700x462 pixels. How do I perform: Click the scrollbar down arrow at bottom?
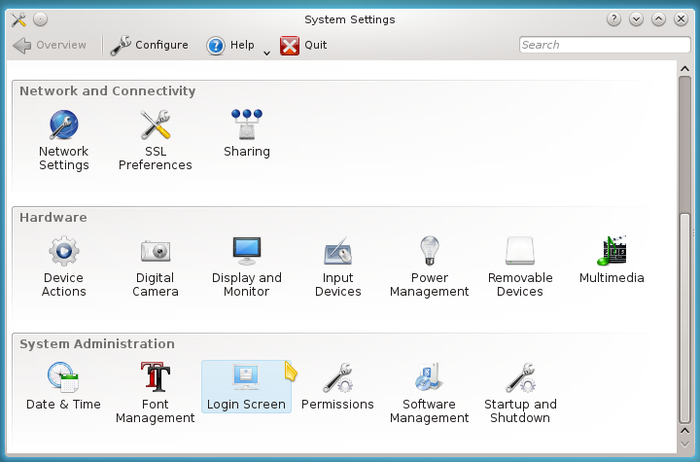[x=684, y=444]
